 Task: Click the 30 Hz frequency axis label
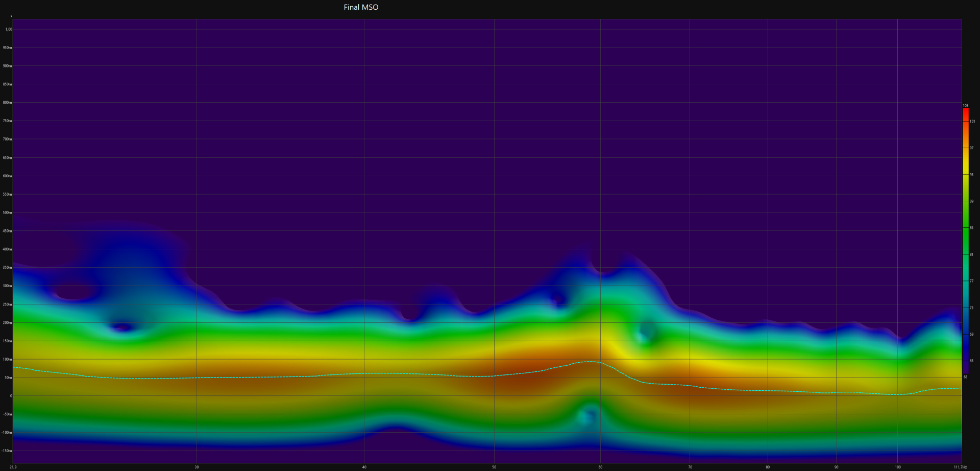click(x=197, y=467)
